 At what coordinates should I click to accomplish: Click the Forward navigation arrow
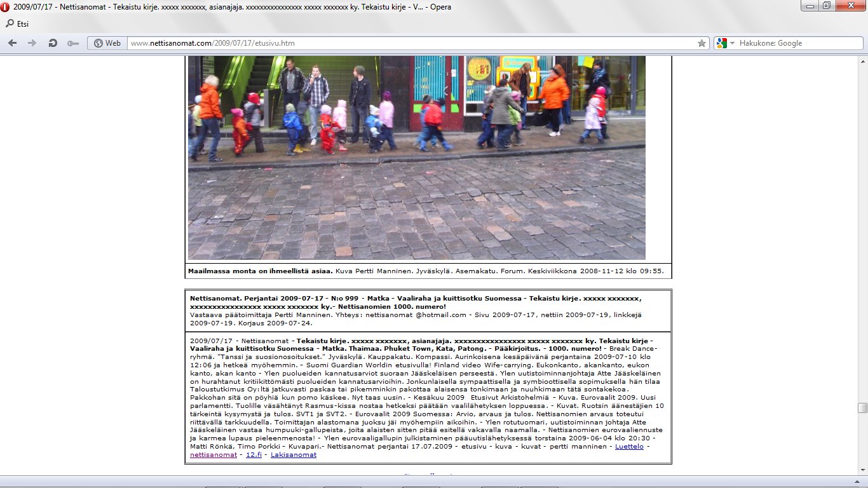tap(32, 43)
